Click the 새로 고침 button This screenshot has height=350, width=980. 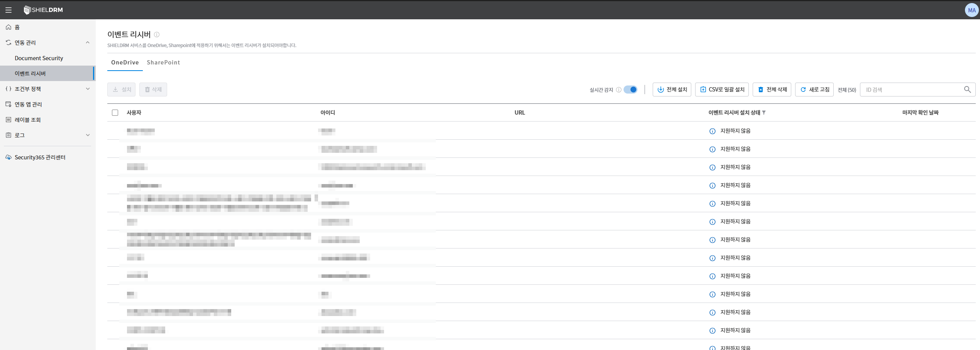coord(814,90)
